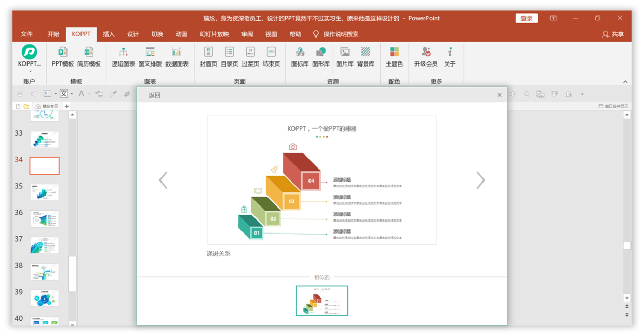Image resolution: width=644 pixels, height=336 pixels.
Task: Insert a 过渡页 transition page
Action: [x=250, y=56]
